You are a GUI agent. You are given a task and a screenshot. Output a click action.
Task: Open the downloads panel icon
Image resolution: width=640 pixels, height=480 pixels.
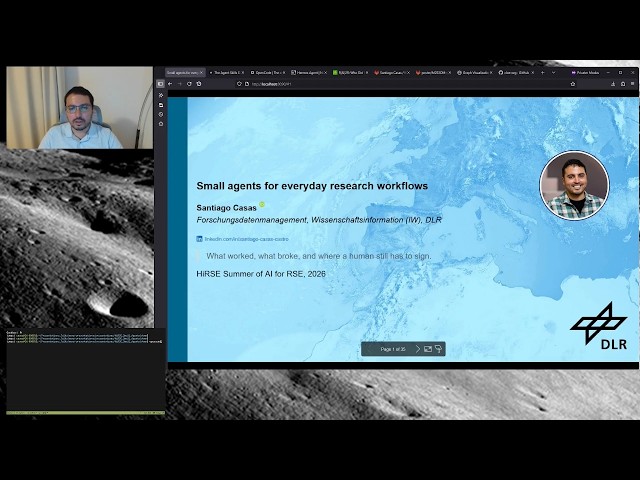point(613,84)
